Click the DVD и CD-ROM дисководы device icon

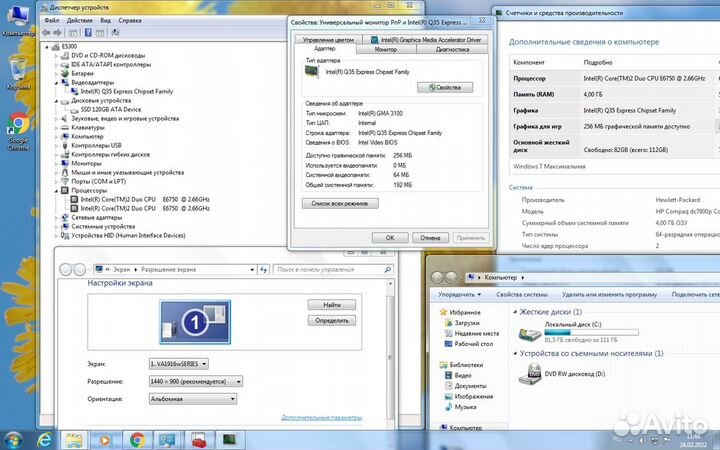coord(65,56)
